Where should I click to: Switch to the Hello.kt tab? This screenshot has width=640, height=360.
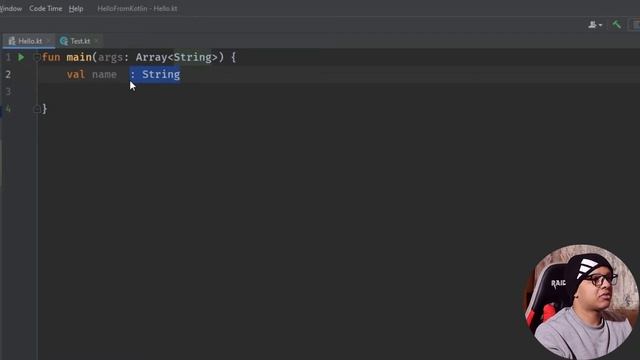click(30, 41)
